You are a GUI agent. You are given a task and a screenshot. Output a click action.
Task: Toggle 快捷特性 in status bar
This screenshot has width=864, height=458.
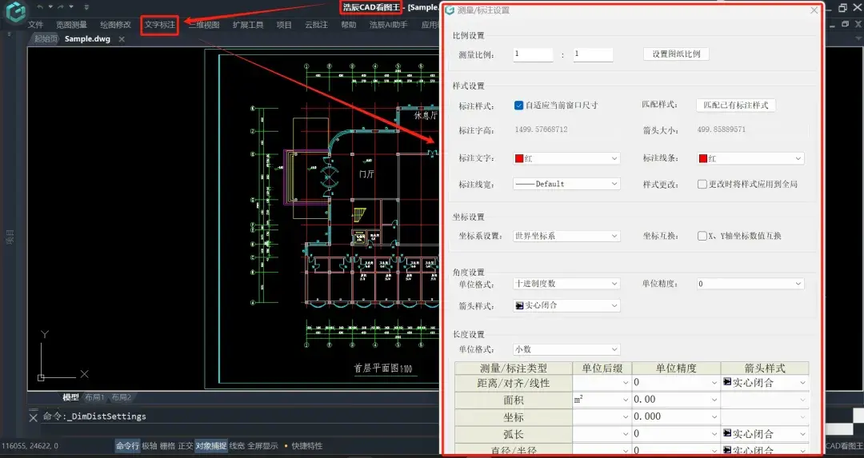tap(307, 446)
